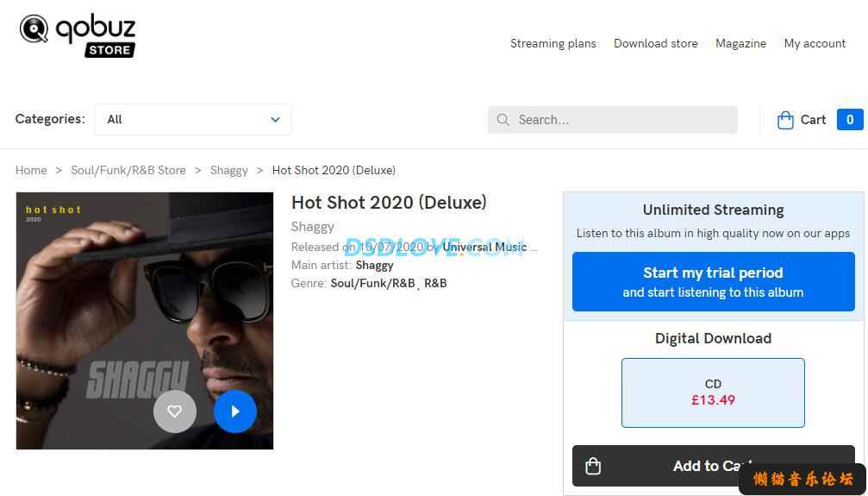
Task: Click the shopping bag Cart icon
Action: click(785, 120)
